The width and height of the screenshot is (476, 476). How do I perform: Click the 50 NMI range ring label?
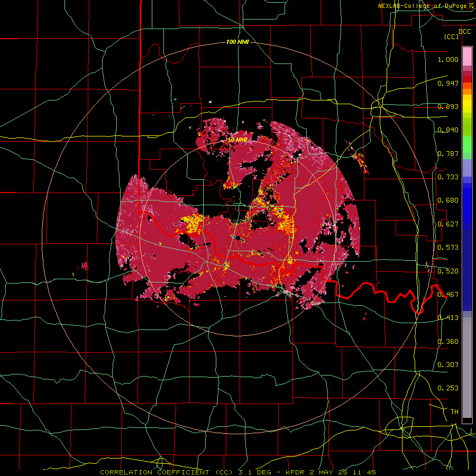237,140
